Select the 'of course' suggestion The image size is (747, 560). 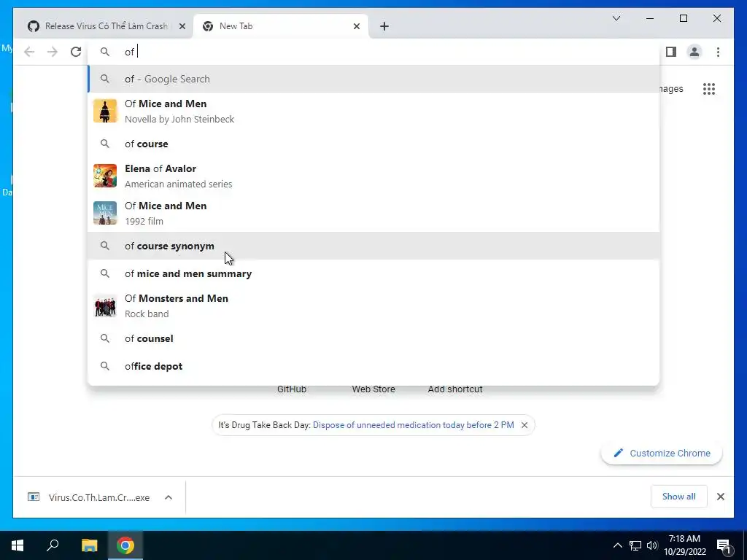coord(374,144)
